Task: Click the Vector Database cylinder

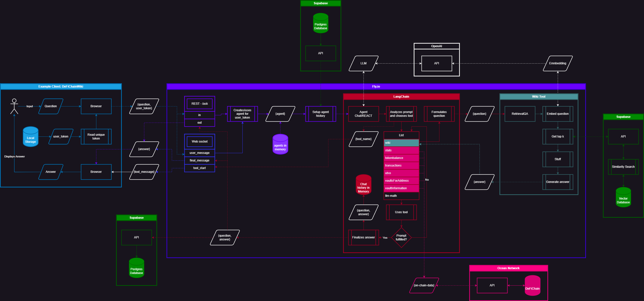Action: pos(623,197)
